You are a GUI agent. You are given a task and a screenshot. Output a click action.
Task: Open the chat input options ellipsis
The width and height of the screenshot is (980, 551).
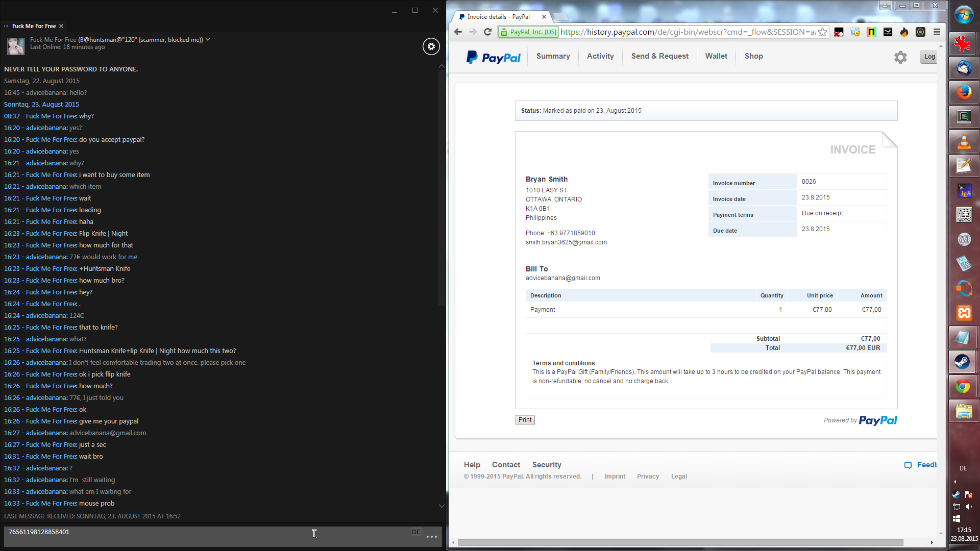[431, 537]
